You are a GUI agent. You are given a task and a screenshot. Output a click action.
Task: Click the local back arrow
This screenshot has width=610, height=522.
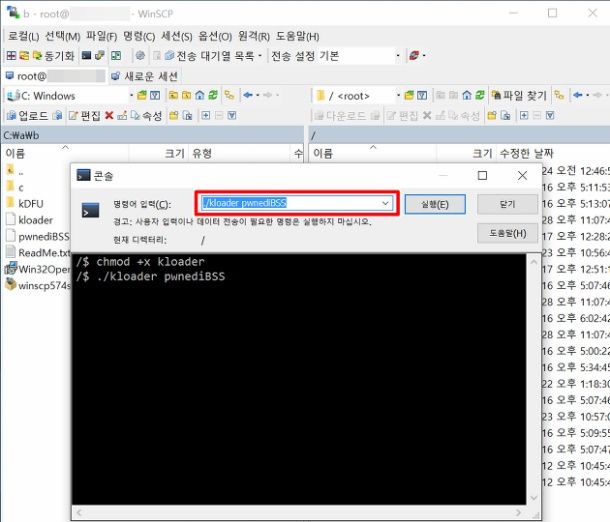pos(248,95)
